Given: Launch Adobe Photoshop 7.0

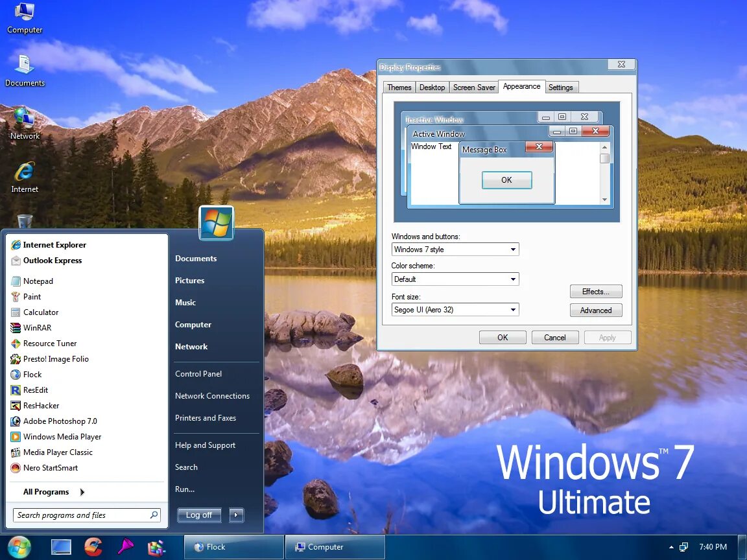Looking at the screenshot, I should point(54,421).
